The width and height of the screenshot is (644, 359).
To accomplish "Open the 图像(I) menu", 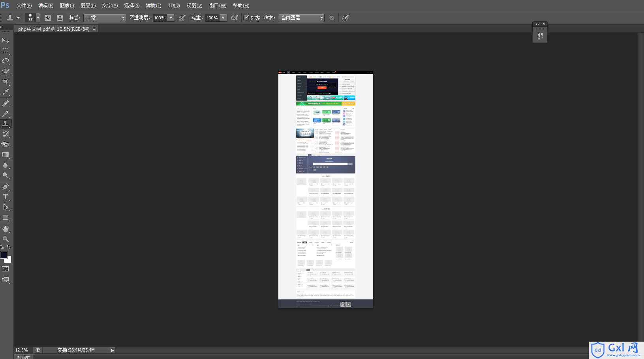I will (x=67, y=6).
